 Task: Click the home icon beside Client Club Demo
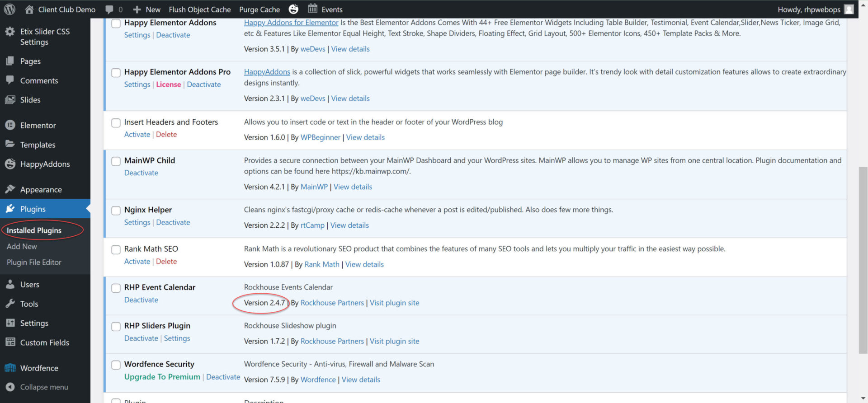[29, 9]
